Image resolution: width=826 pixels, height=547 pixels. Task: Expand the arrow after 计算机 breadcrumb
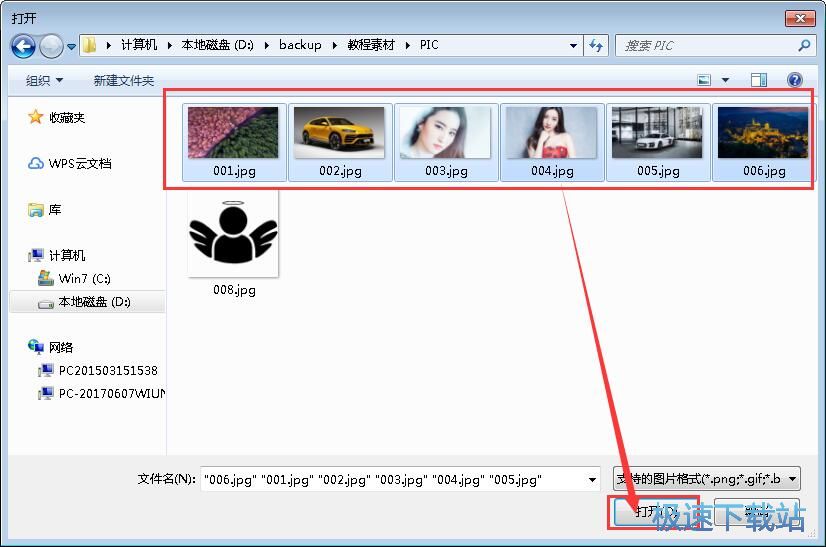pos(170,46)
